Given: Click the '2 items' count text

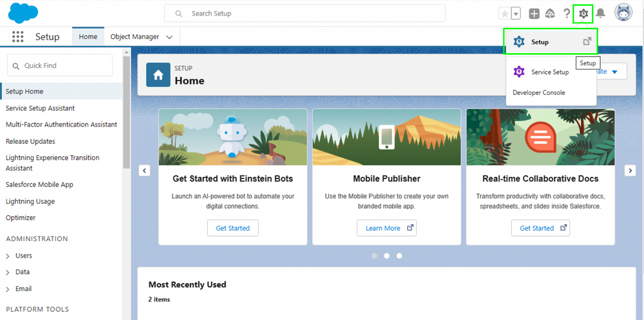Looking at the screenshot, I should click(x=159, y=299).
